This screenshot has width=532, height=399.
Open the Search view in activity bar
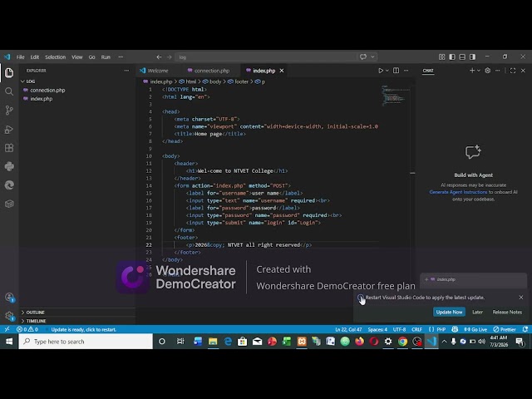9,91
